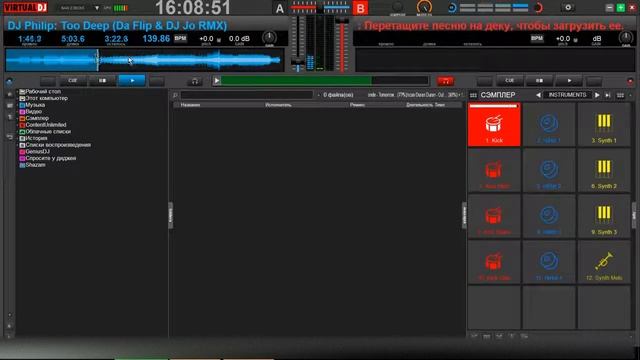Sort by Исполнитель column header
640x360 pixels.
coord(278,105)
